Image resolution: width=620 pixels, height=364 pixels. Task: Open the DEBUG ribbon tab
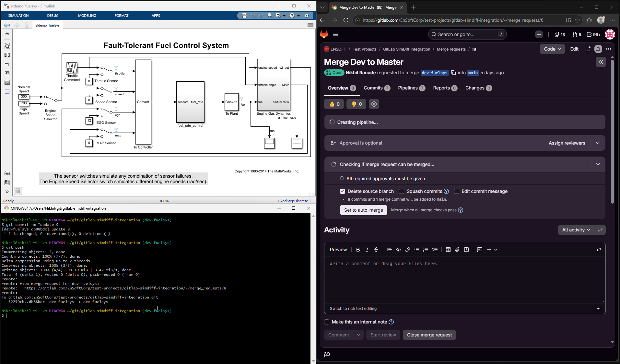53,16
